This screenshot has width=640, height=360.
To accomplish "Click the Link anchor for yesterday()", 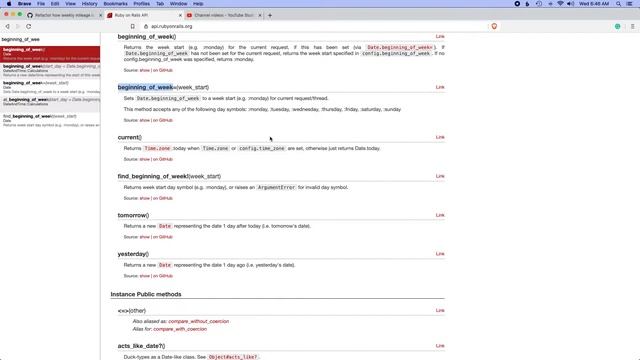I will pyautogui.click(x=440, y=254).
